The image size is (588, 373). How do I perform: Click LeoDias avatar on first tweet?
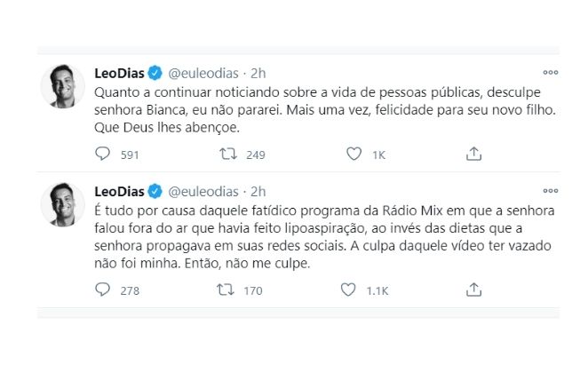coord(63,85)
